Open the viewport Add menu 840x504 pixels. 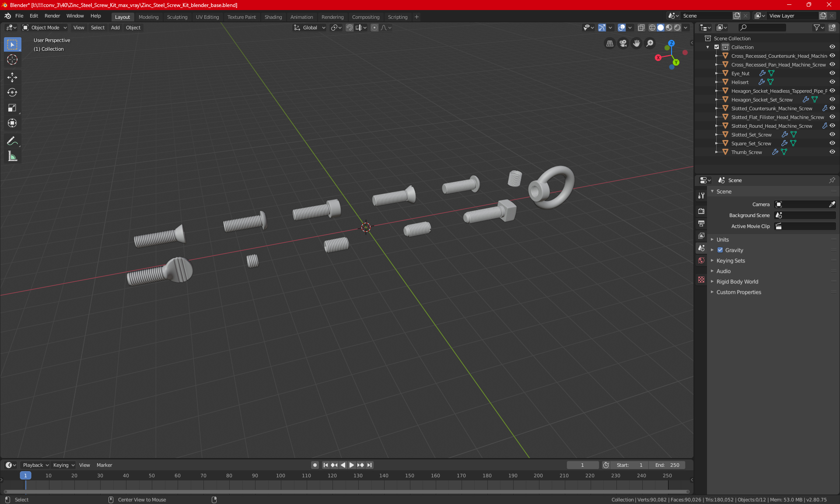point(115,28)
